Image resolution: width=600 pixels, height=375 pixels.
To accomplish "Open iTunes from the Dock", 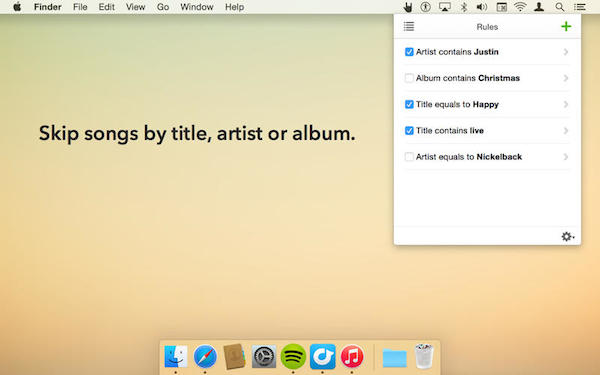I will tap(352, 357).
